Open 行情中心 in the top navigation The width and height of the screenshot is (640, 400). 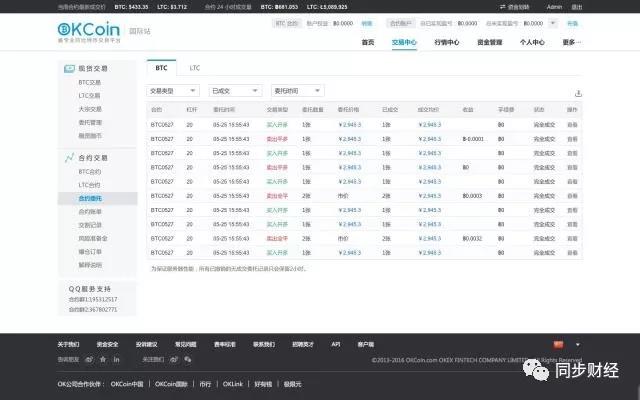(x=446, y=42)
